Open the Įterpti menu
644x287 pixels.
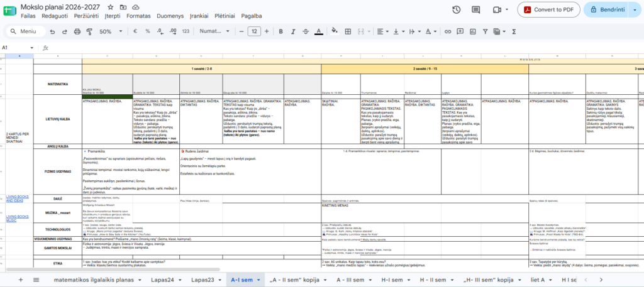point(113,16)
